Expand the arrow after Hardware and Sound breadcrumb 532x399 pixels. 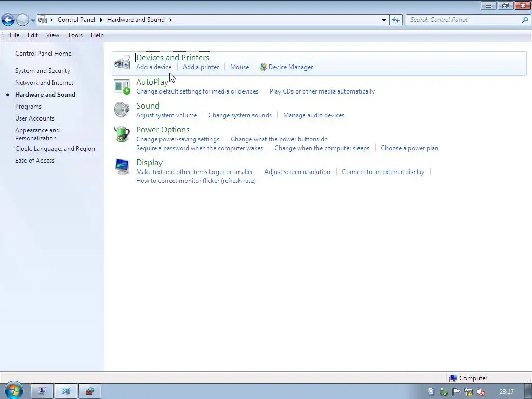[170, 20]
